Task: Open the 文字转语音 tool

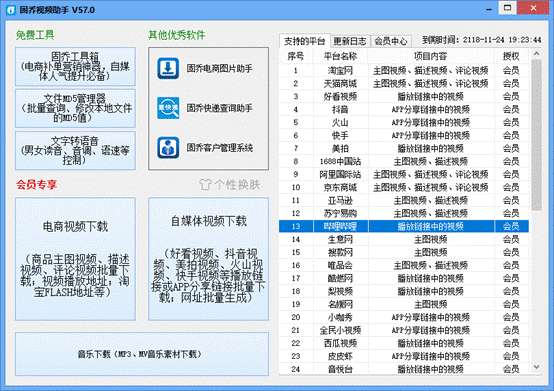Action: [x=75, y=150]
